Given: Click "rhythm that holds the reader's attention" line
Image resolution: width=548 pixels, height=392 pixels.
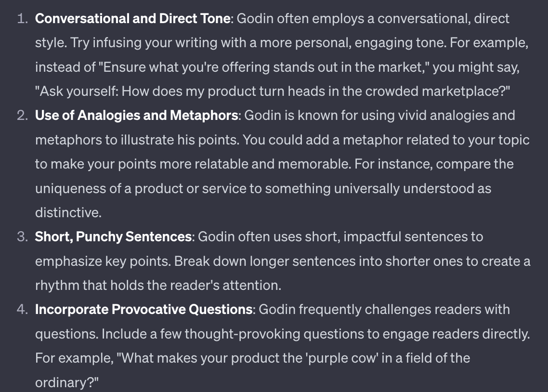Looking at the screenshot, I should click(x=158, y=285).
